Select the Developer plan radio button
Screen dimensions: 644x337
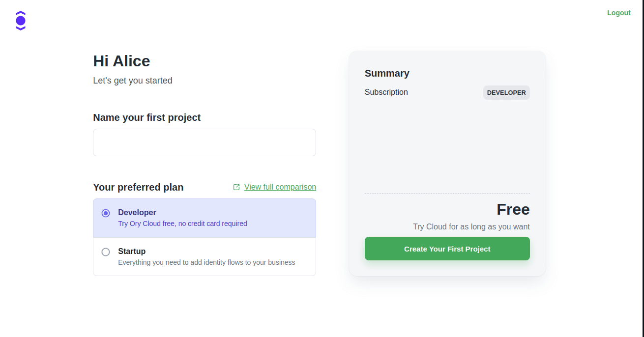click(x=106, y=213)
